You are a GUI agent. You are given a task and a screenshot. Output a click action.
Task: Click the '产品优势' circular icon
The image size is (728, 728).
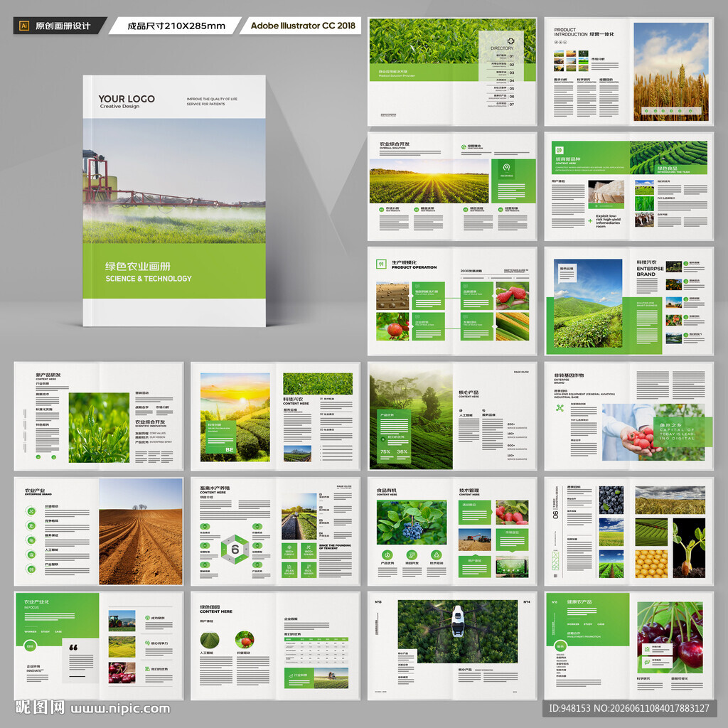pyautogui.click(x=387, y=555)
